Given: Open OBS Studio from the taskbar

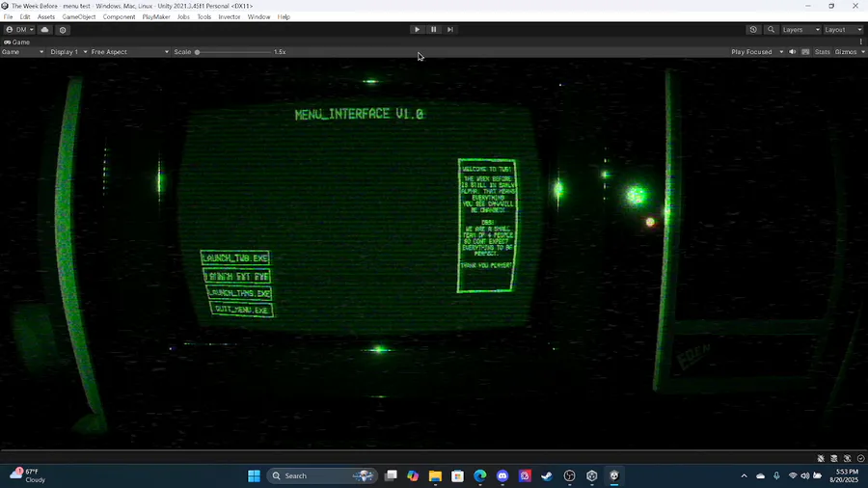Looking at the screenshot, I should (x=569, y=475).
